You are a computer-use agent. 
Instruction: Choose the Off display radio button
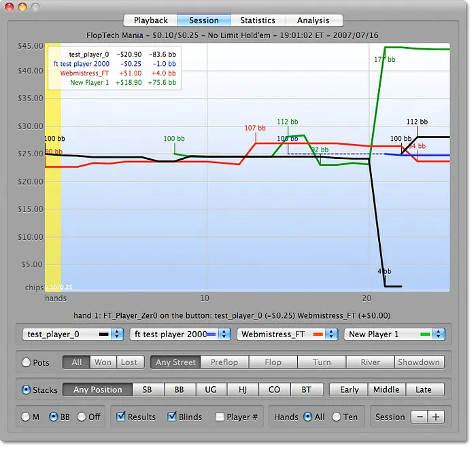pyautogui.click(x=82, y=417)
